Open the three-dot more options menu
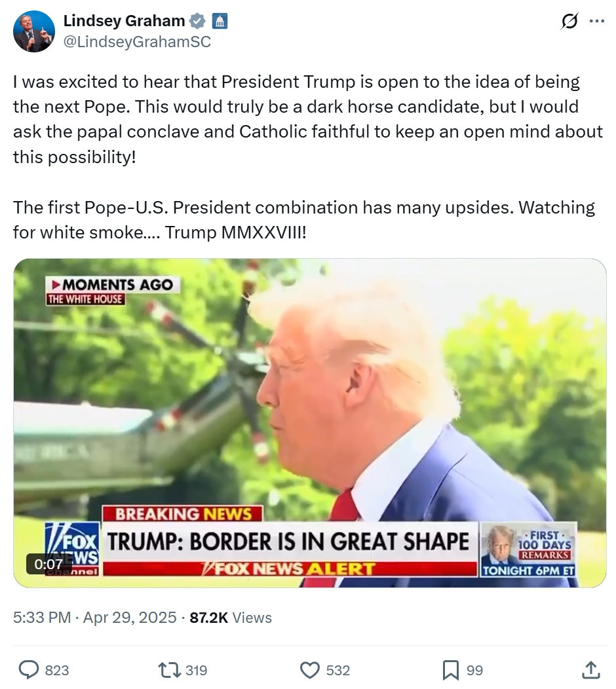 (x=596, y=21)
